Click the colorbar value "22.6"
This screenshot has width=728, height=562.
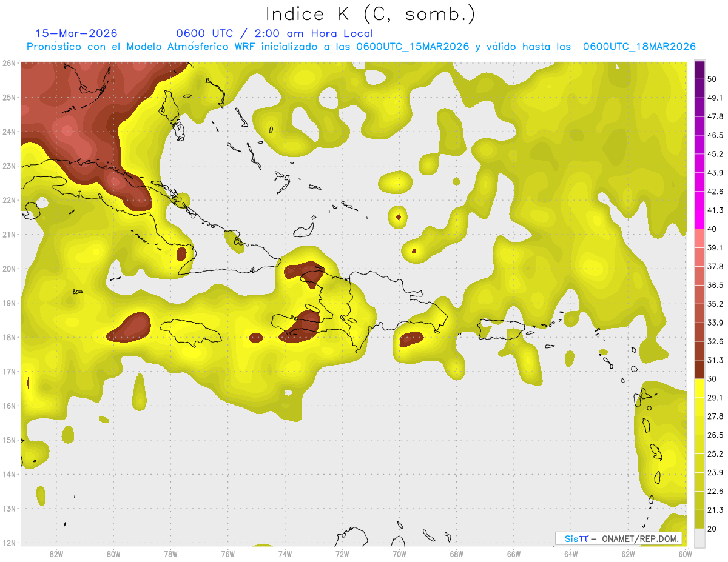click(715, 491)
